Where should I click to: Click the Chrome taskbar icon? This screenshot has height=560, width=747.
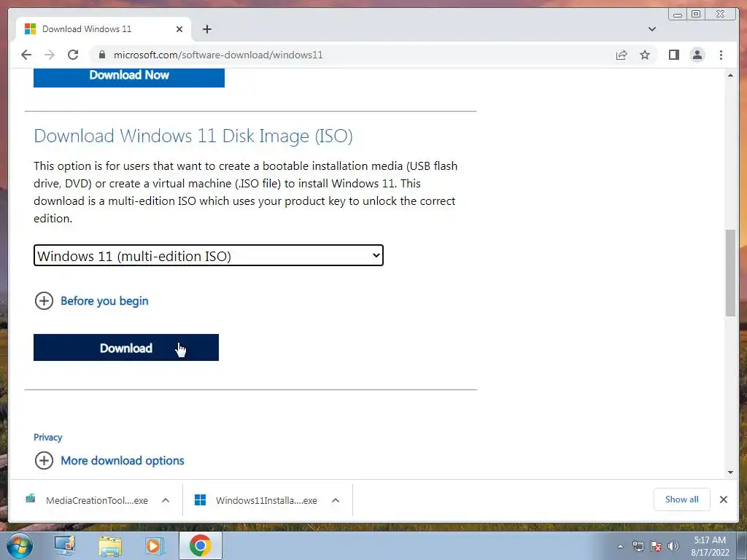tap(200, 545)
